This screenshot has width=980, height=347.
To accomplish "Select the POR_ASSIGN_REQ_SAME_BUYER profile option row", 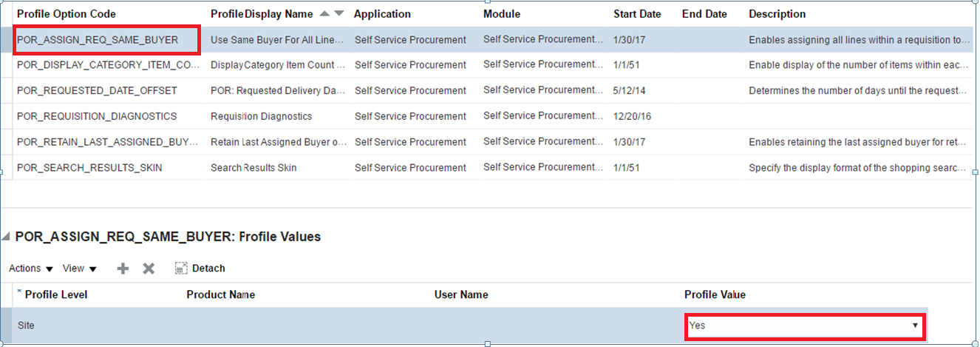I will (x=98, y=40).
